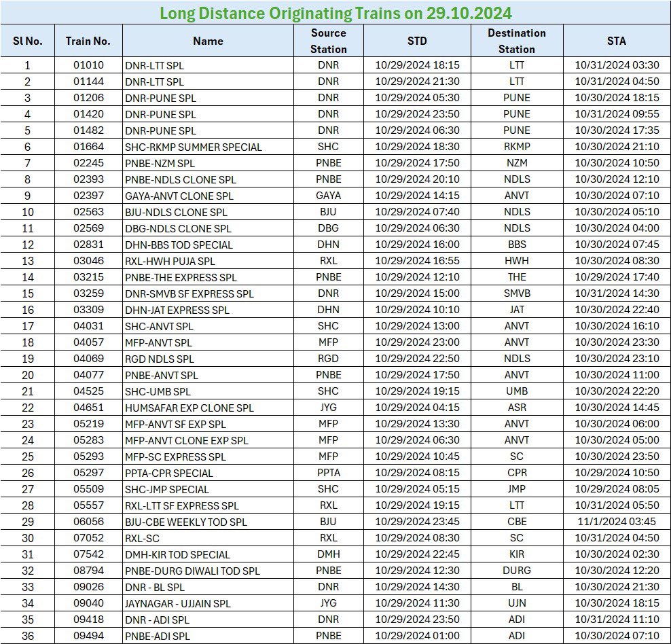The width and height of the screenshot is (671, 644).
Task: Click the name "SHC-JMP SPECIAL"
Action: [167, 489]
